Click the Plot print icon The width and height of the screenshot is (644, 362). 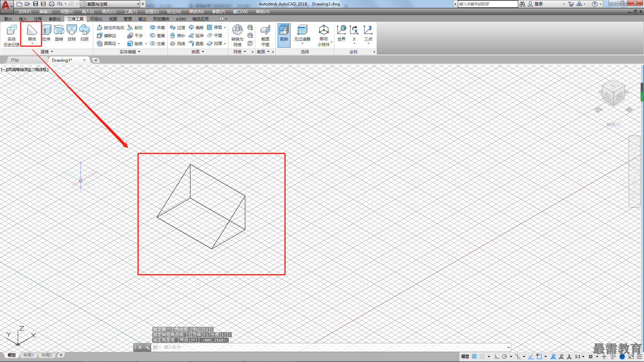(51, 4)
